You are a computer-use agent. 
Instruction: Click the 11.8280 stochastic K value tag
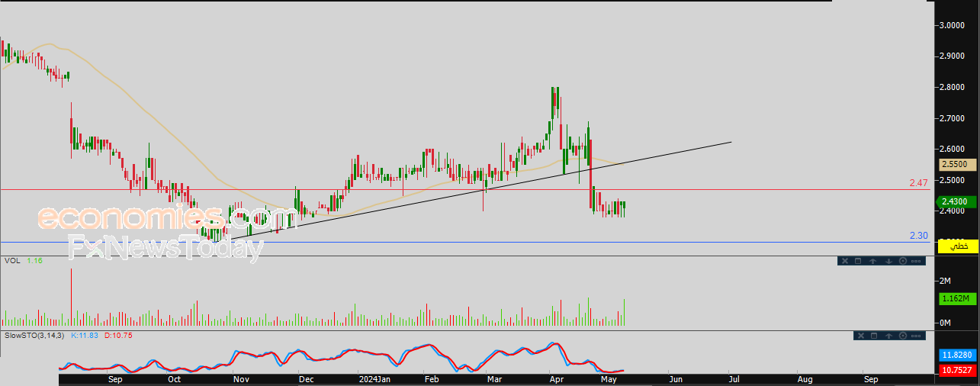coord(956,355)
